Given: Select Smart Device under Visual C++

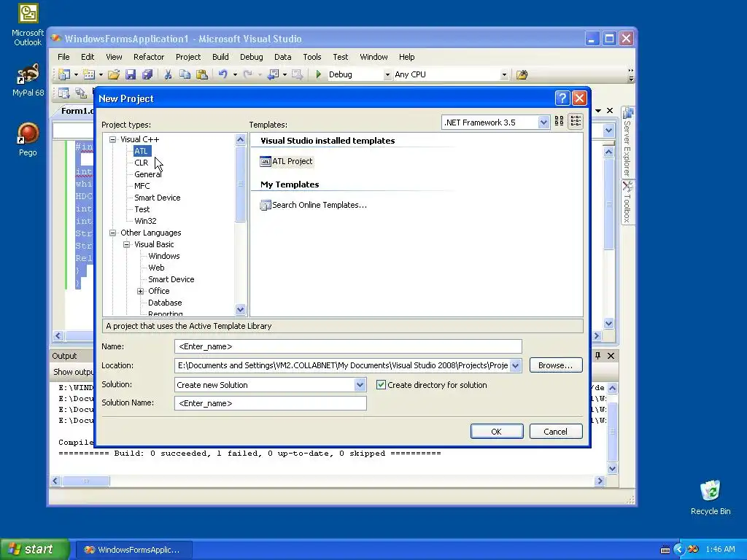Looking at the screenshot, I should [x=158, y=198].
